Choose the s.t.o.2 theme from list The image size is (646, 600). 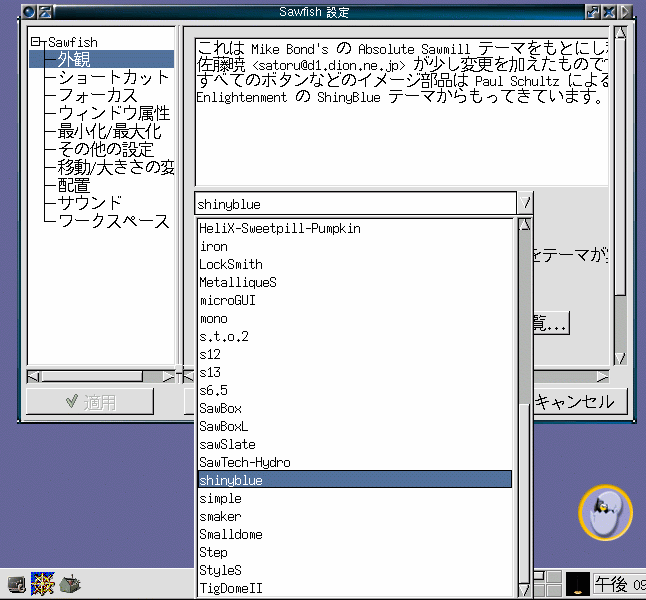coord(355,337)
